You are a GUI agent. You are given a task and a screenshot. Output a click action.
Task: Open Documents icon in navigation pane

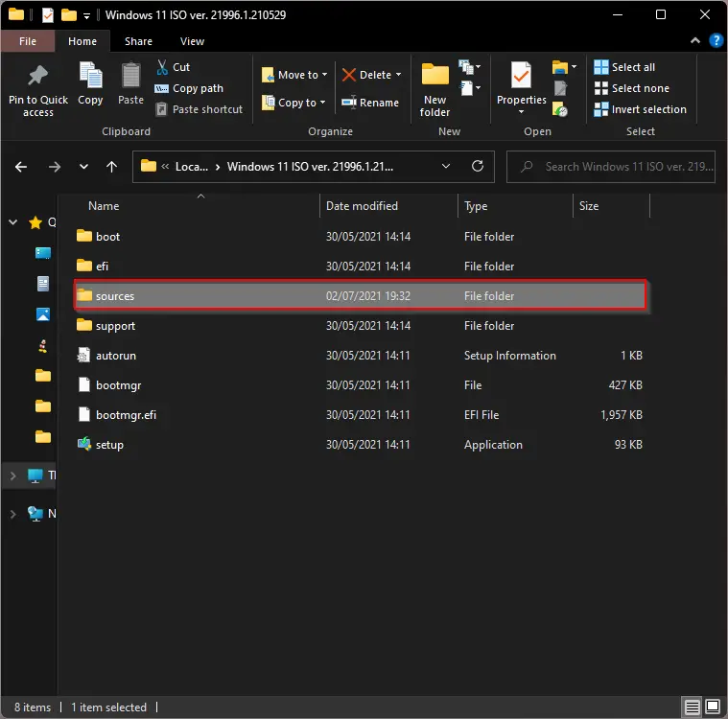point(43,284)
